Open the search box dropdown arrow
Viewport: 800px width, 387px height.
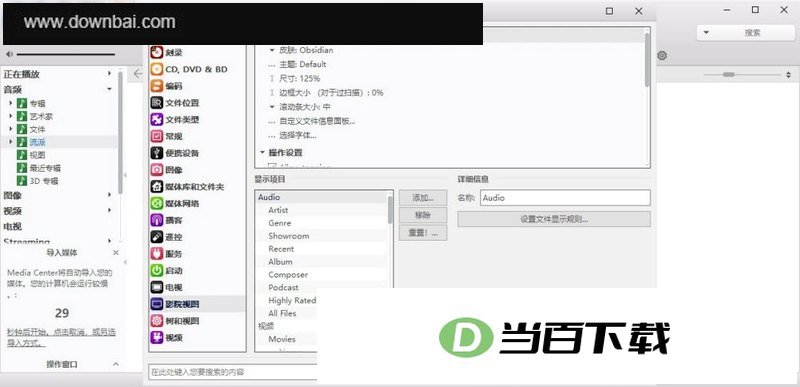[706, 33]
